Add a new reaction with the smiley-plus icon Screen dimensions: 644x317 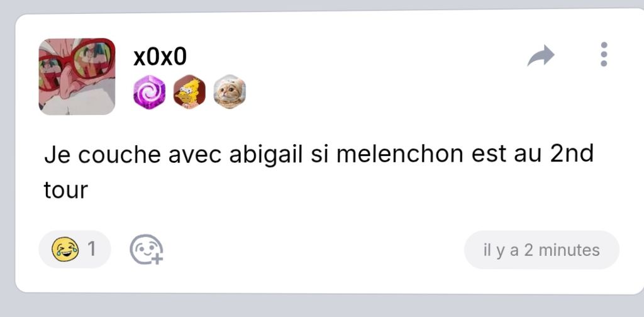click(x=147, y=249)
